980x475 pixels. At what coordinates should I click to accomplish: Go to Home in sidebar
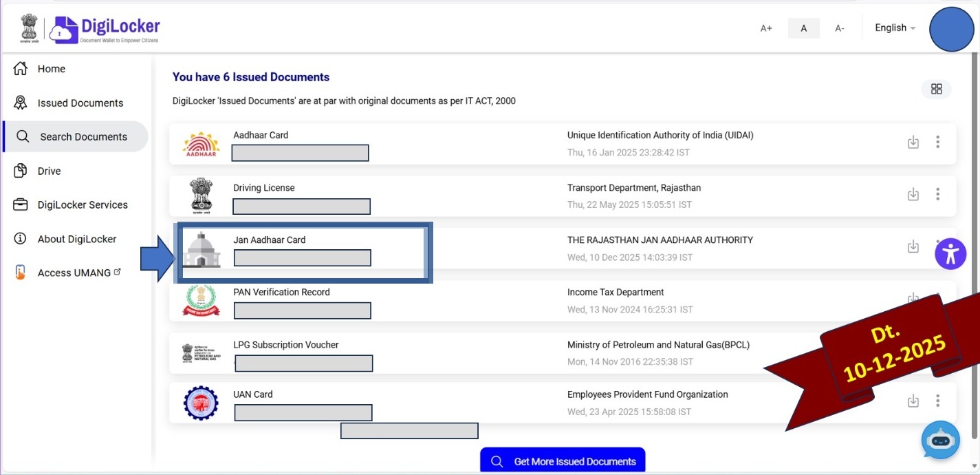click(51, 69)
